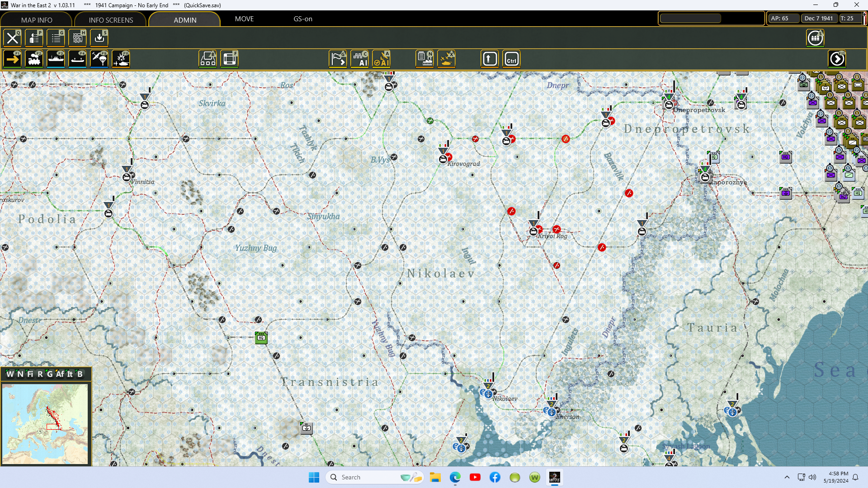Viewport: 868px width, 488px height.
Task: Switch to the INFO SCREENS tab
Action: tap(111, 20)
